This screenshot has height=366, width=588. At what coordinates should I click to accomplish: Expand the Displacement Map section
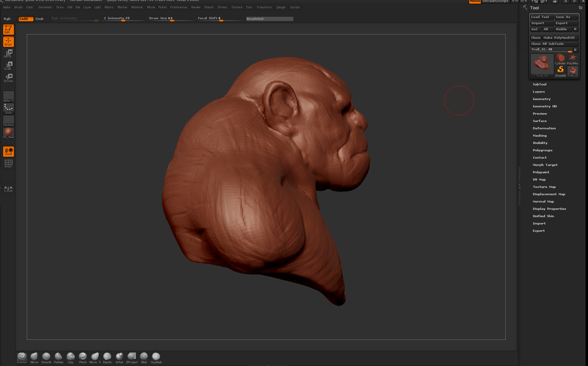coord(549,194)
